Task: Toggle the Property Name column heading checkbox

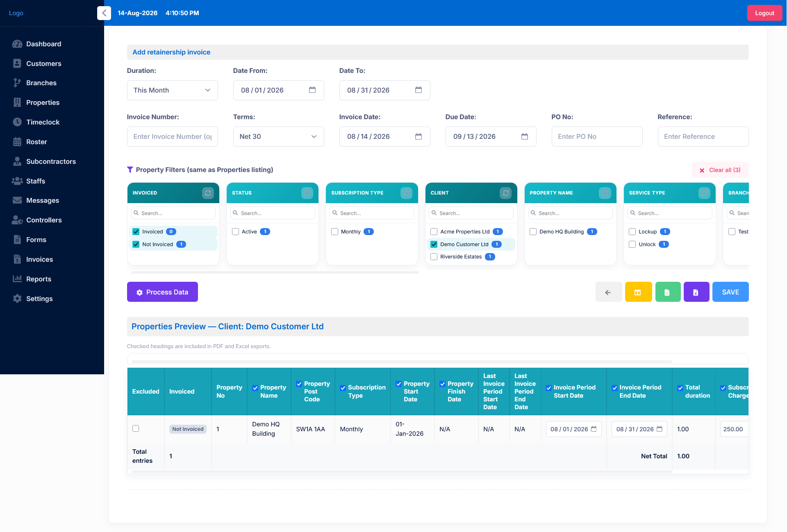Action: 255,388
